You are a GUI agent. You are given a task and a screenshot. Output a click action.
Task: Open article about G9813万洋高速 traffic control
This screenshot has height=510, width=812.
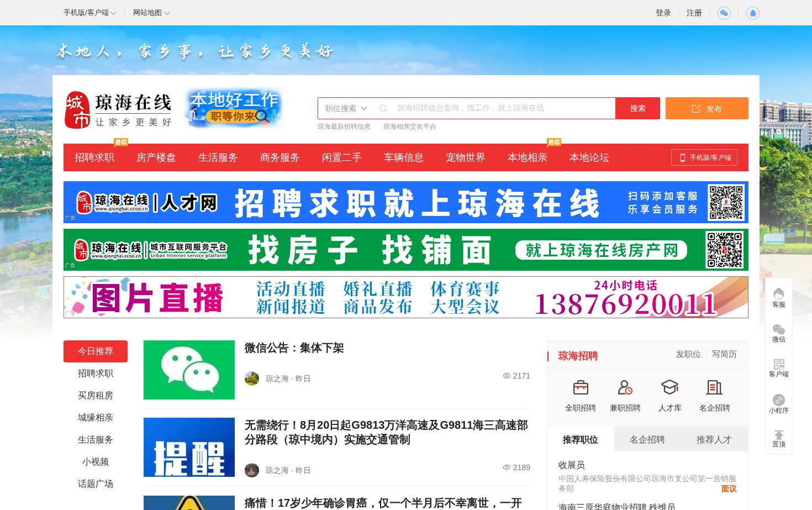(x=387, y=433)
